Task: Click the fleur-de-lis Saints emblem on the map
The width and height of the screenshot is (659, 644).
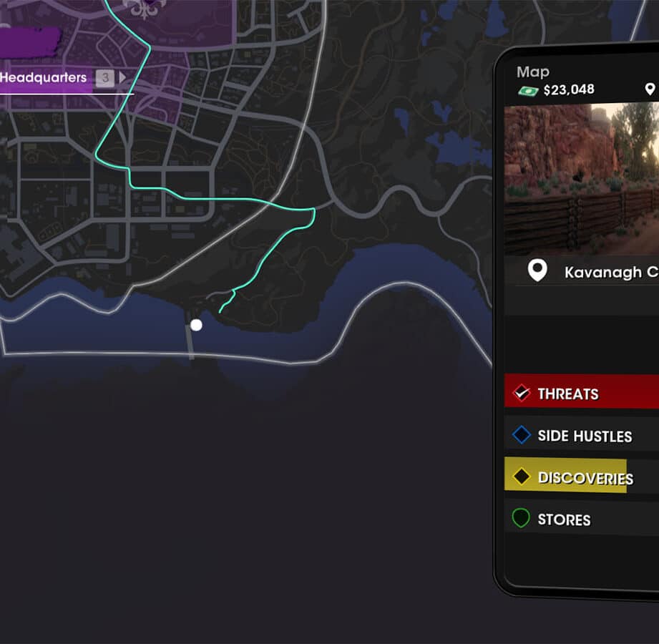Action: click(x=145, y=9)
